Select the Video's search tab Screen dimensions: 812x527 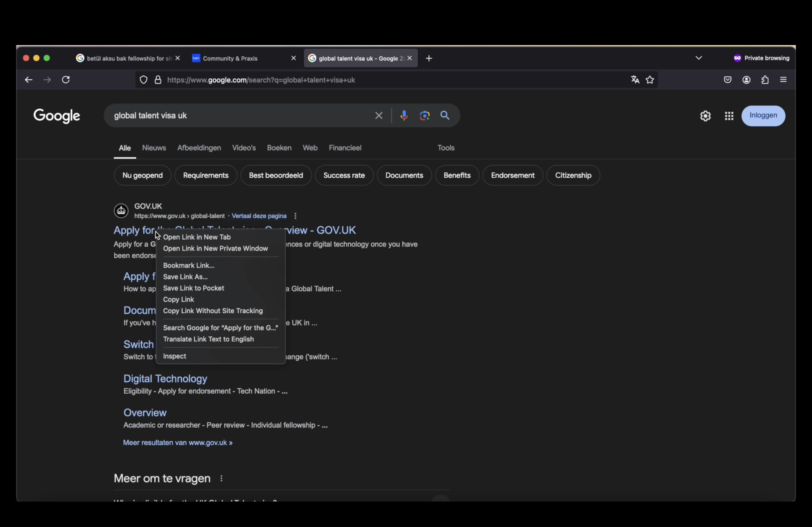(x=244, y=148)
